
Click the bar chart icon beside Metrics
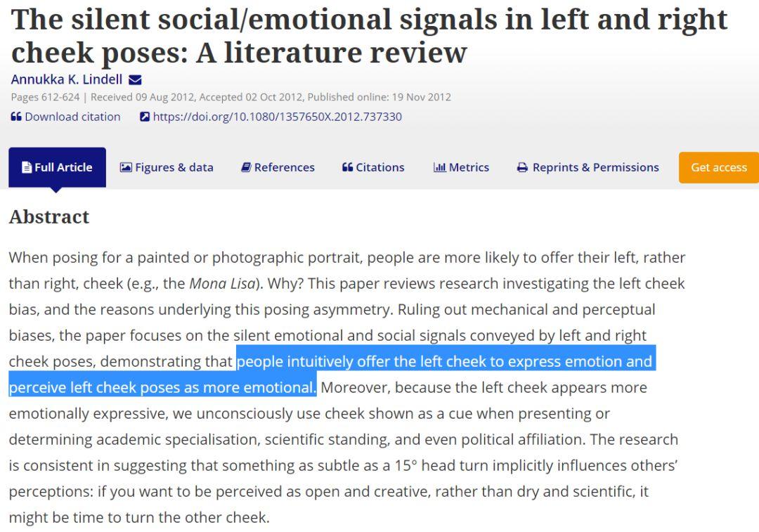click(x=440, y=167)
